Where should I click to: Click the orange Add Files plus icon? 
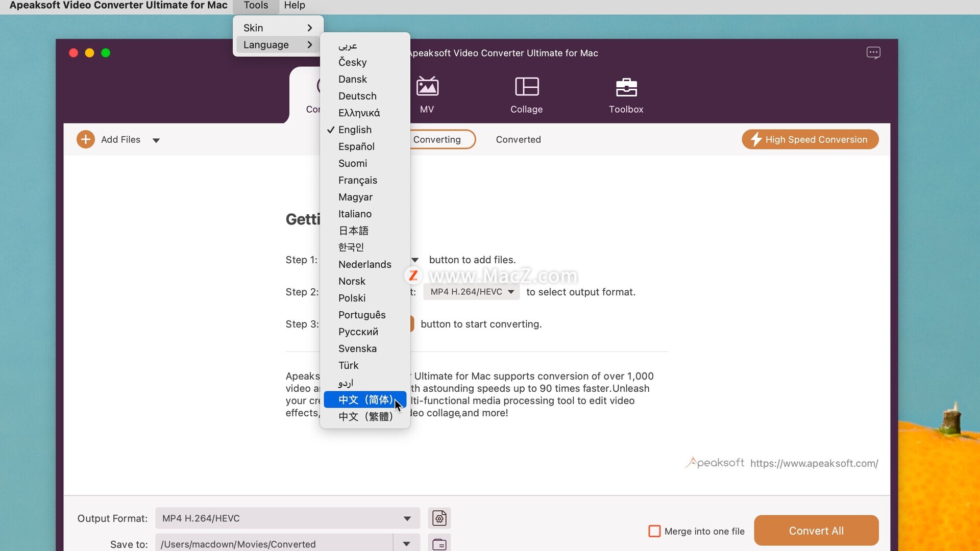[86, 139]
